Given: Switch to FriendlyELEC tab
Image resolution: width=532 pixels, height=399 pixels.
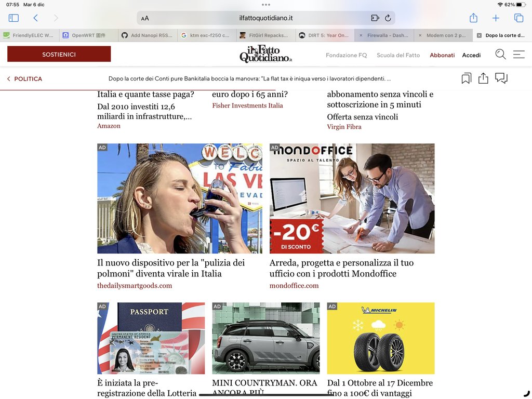Looking at the screenshot, I should 30,35.
